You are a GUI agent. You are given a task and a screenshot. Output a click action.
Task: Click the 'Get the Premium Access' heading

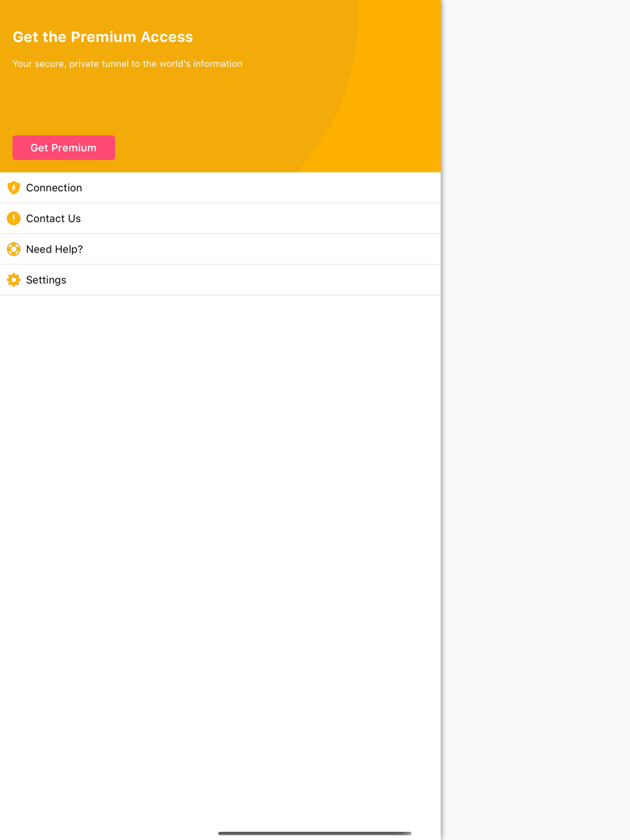coord(103,37)
